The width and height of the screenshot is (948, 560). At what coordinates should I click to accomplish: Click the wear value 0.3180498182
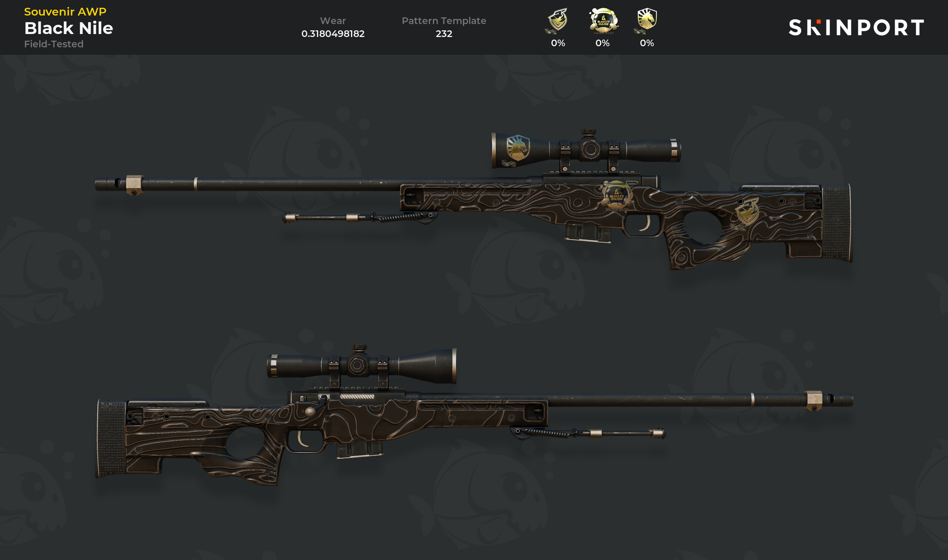[x=333, y=34]
